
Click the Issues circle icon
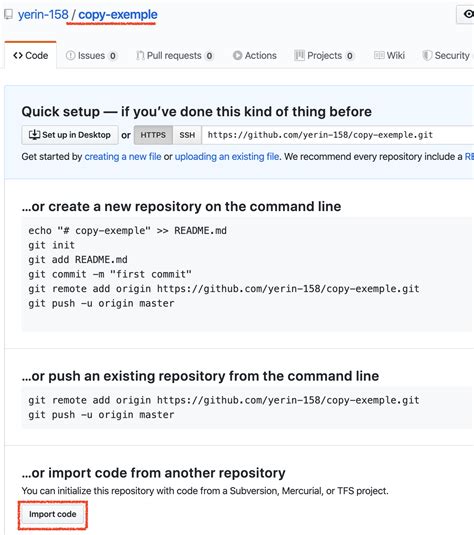pos(70,55)
